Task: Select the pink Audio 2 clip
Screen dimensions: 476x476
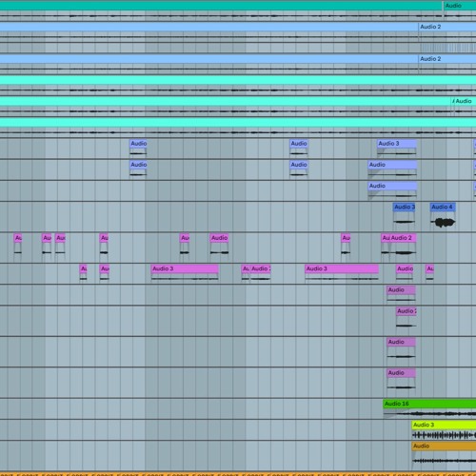Action: pyautogui.click(x=403, y=238)
